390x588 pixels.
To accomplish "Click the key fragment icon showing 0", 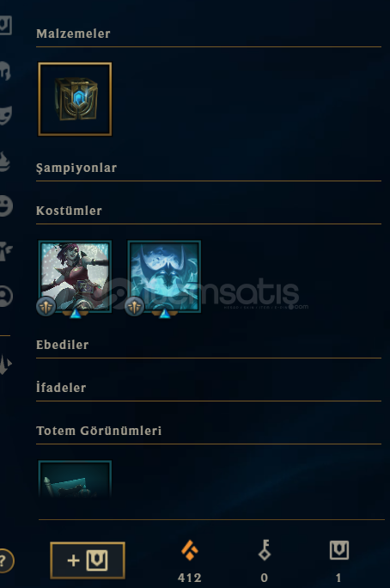I will tap(264, 550).
